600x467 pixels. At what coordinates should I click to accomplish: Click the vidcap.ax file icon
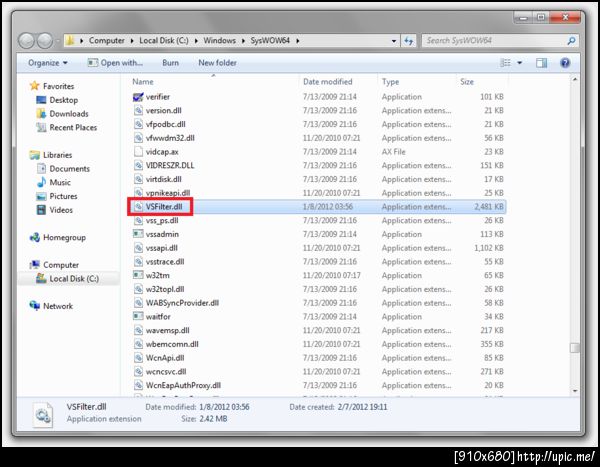[138, 152]
